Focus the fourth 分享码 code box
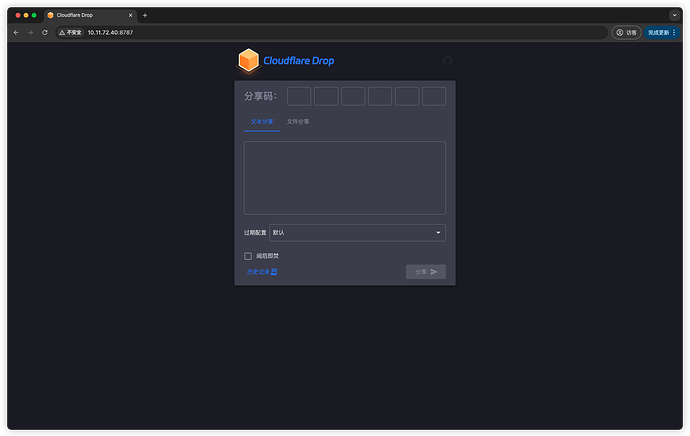Viewport: 690px width, 436px height. tap(380, 96)
